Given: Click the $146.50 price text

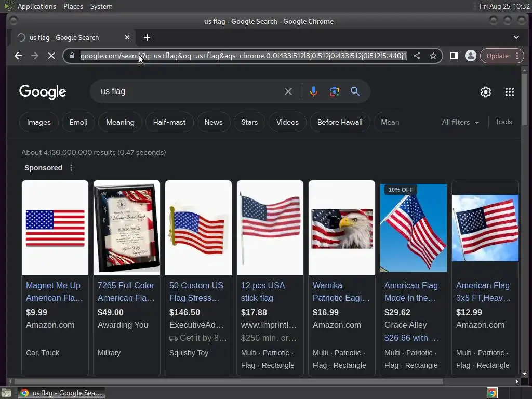Looking at the screenshot, I should tap(184, 312).
